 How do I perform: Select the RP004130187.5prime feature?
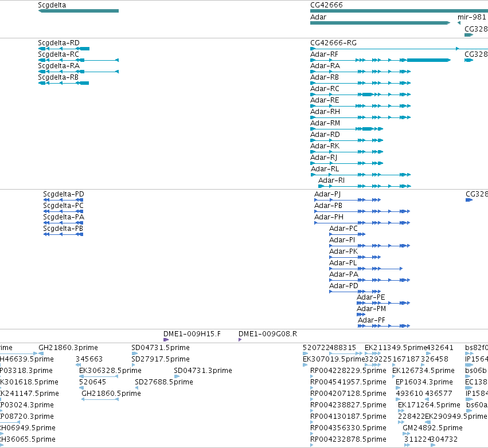click(x=312, y=423)
